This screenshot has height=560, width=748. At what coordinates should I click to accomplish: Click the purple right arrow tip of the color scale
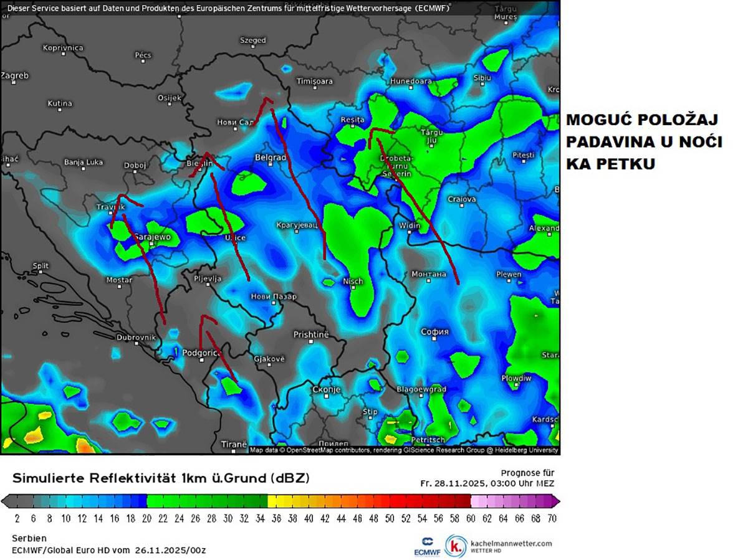point(556,501)
